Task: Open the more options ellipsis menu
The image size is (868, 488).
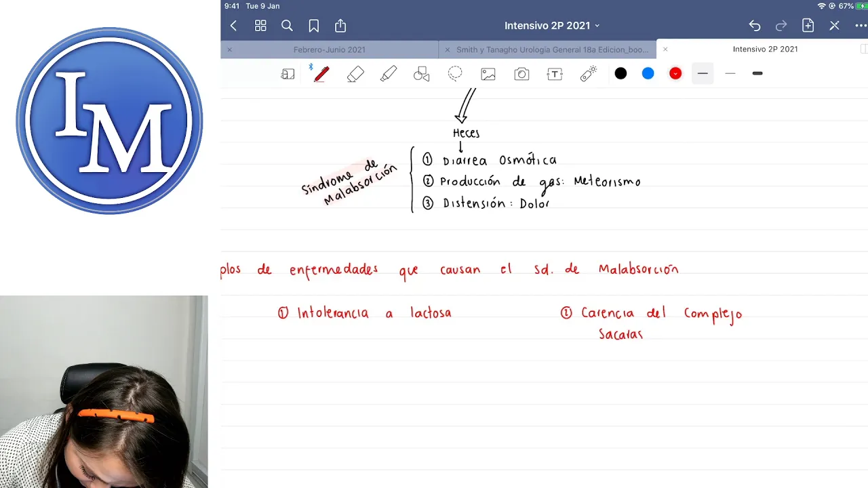Action: [861, 26]
